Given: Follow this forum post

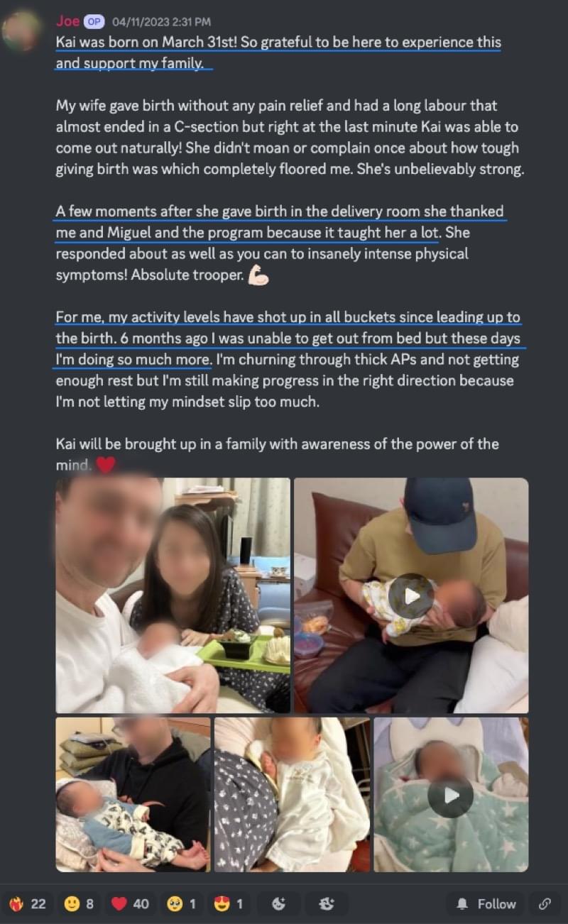Looking at the screenshot, I should (486, 903).
